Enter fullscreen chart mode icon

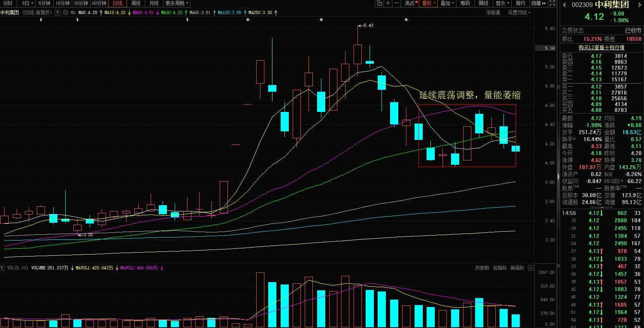point(552,3)
